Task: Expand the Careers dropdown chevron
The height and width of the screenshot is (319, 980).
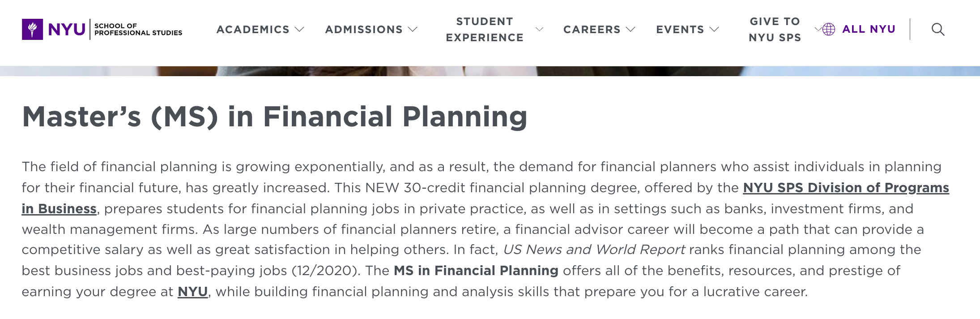Action: pyautogui.click(x=631, y=30)
